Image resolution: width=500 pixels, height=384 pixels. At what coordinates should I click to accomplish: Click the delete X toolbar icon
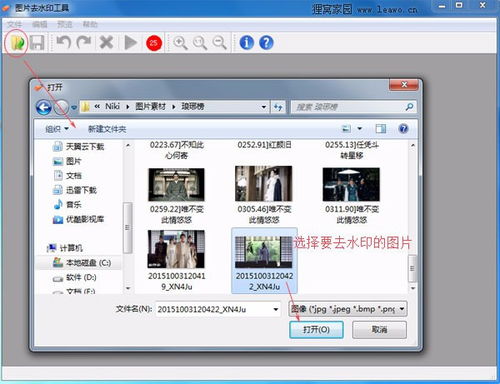[107, 43]
